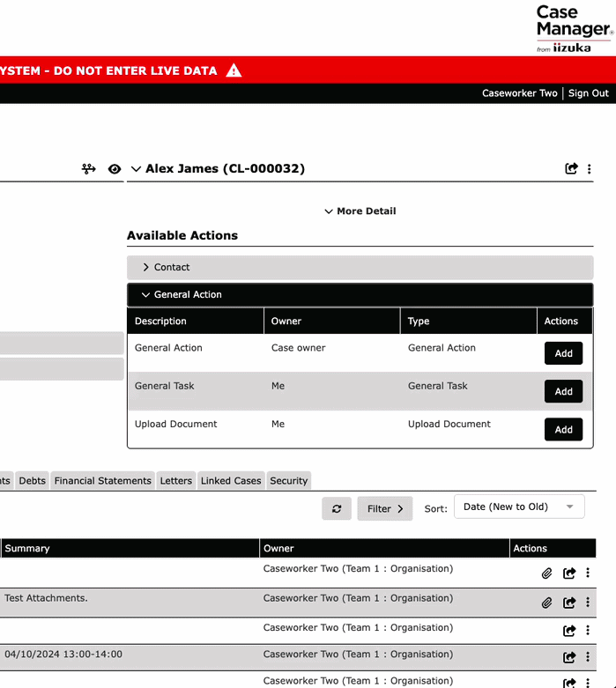Add the Upload Document action
The height and width of the screenshot is (688, 616).
tap(563, 430)
